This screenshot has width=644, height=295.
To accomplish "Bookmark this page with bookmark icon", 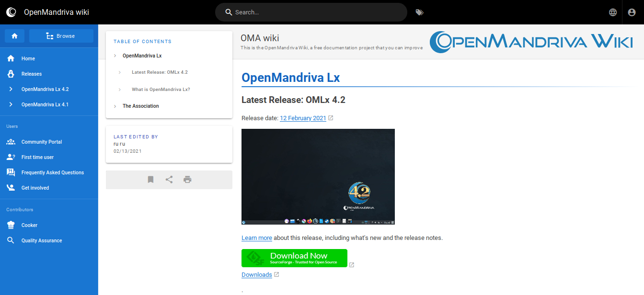I will click(150, 180).
